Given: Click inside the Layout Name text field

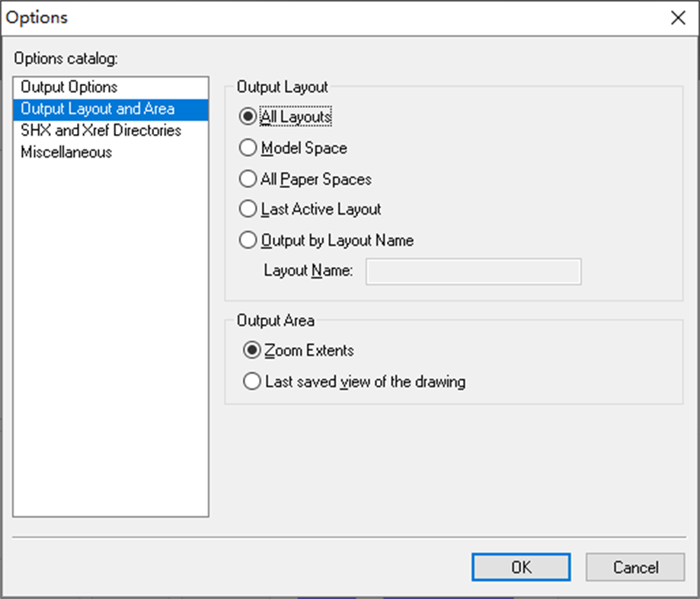Looking at the screenshot, I should [x=472, y=271].
